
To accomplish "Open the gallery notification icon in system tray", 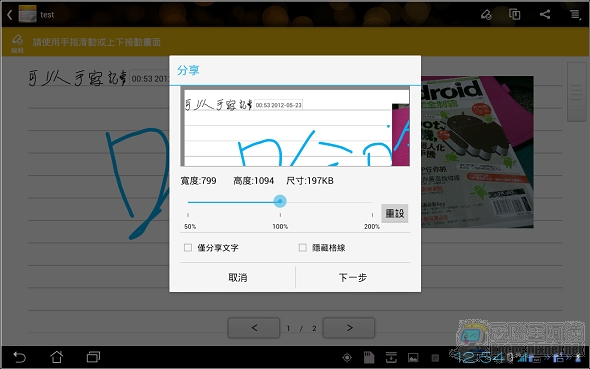I will pyautogui.click(x=413, y=358).
